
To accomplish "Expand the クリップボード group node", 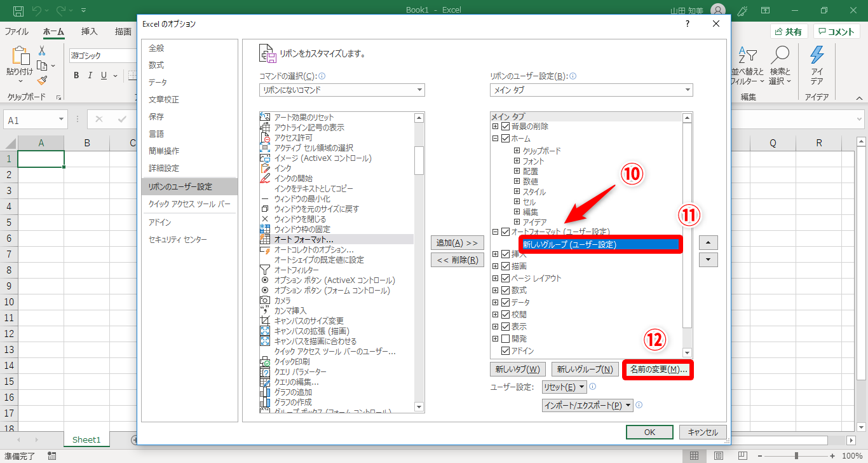I will click(517, 151).
